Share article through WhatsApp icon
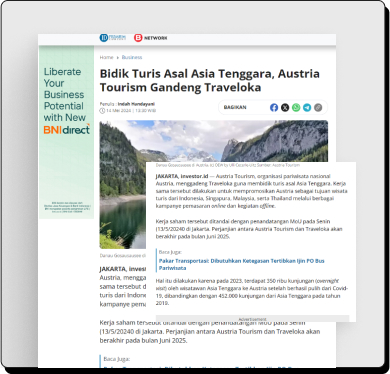The image size is (390, 374). click(296, 108)
